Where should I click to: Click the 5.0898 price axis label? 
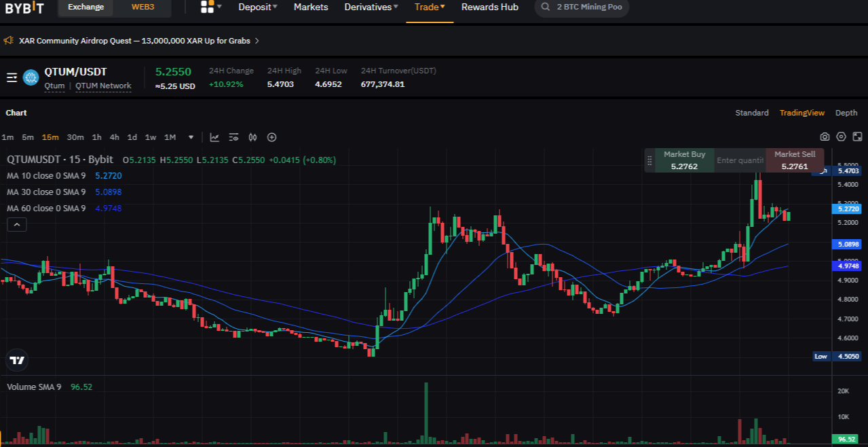(x=848, y=244)
